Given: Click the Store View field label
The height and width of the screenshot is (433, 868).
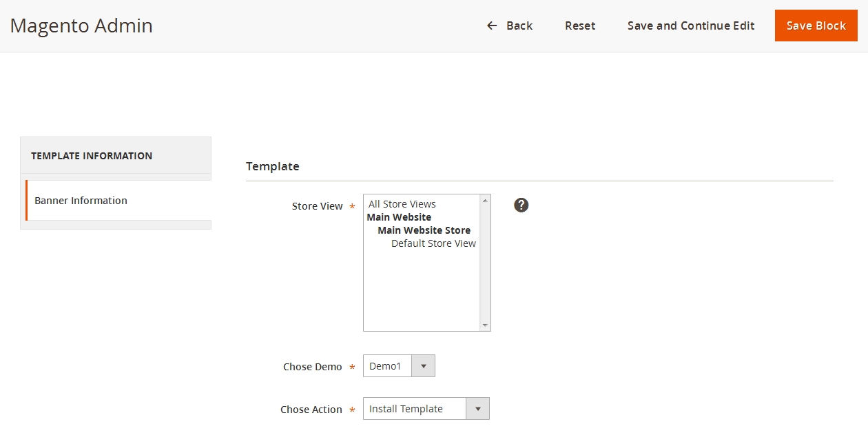Looking at the screenshot, I should tap(317, 206).
